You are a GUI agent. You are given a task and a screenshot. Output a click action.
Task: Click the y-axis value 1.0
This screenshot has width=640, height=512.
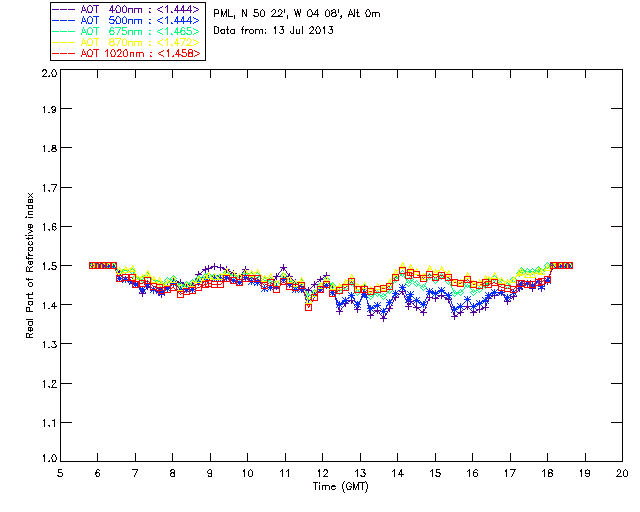coord(49,458)
